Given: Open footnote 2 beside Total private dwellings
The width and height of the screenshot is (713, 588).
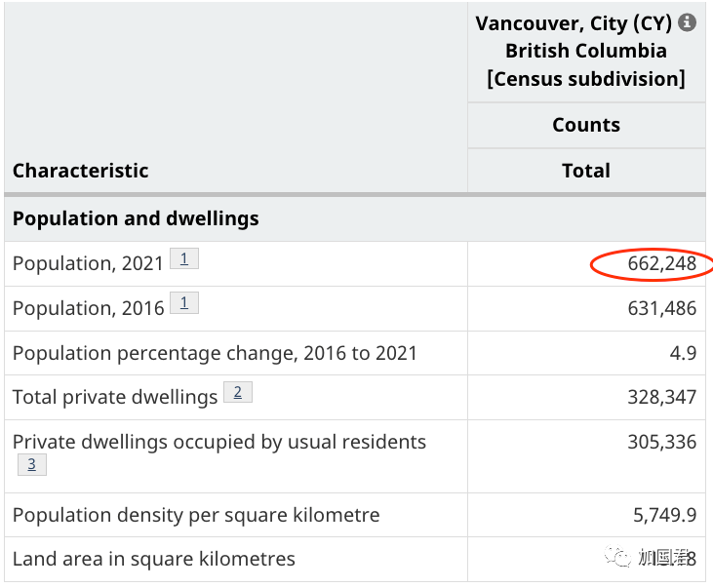Looking at the screenshot, I should coord(238,392).
